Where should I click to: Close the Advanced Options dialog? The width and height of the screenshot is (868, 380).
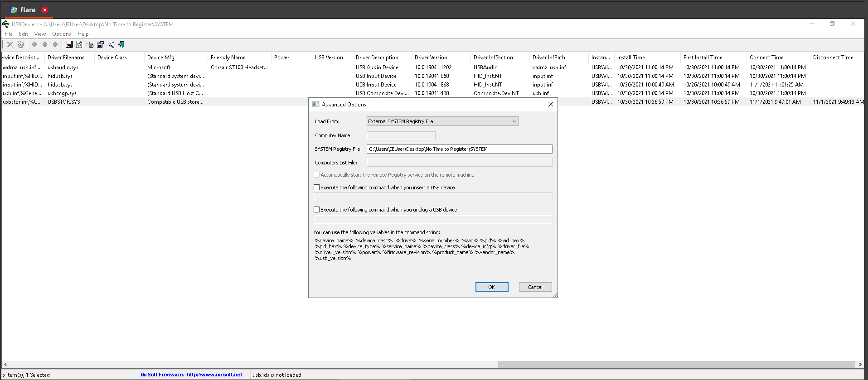(x=550, y=104)
